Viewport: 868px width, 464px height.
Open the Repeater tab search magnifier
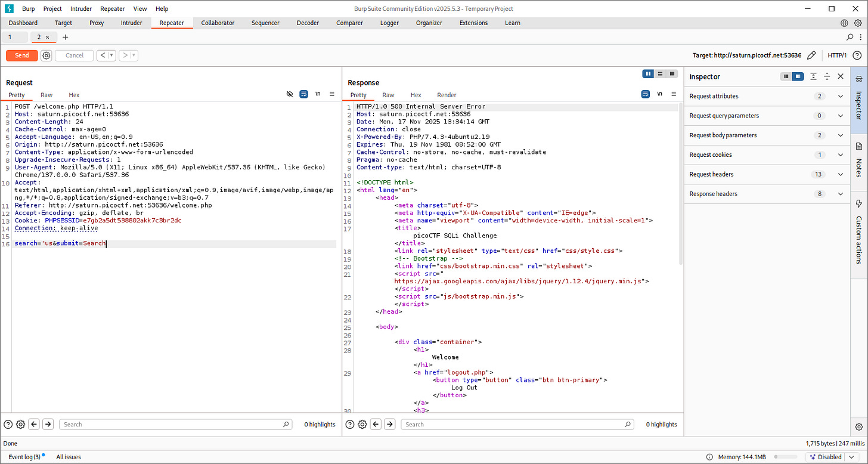[850, 37]
